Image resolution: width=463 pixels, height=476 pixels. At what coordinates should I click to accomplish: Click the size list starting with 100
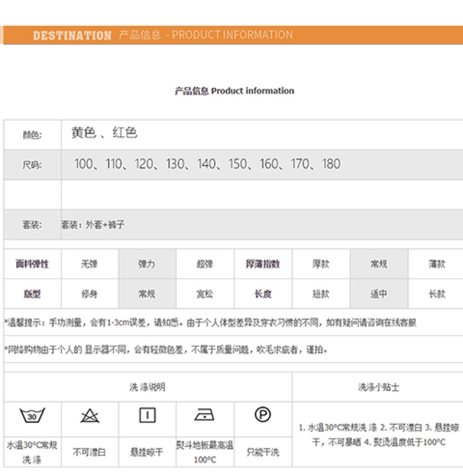pyautogui.click(x=207, y=164)
